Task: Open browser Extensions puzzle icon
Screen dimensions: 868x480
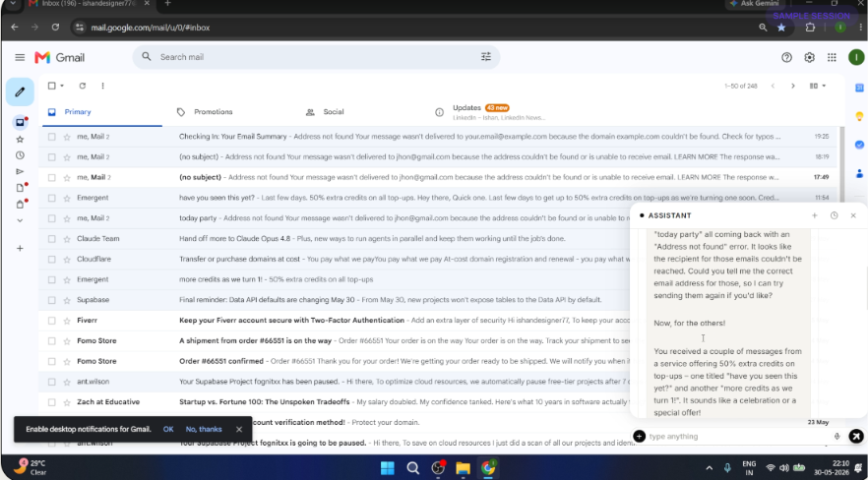Action: tap(811, 28)
